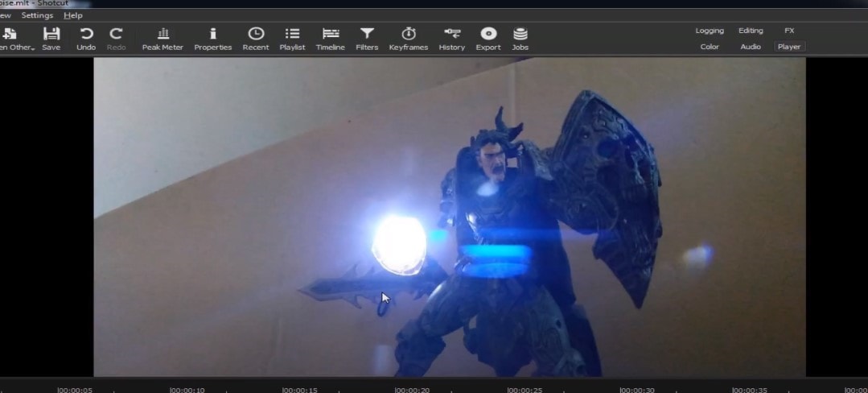The width and height of the screenshot is (868, 393).
Task: Open the Help menu
Action: (x=73, y=15)
